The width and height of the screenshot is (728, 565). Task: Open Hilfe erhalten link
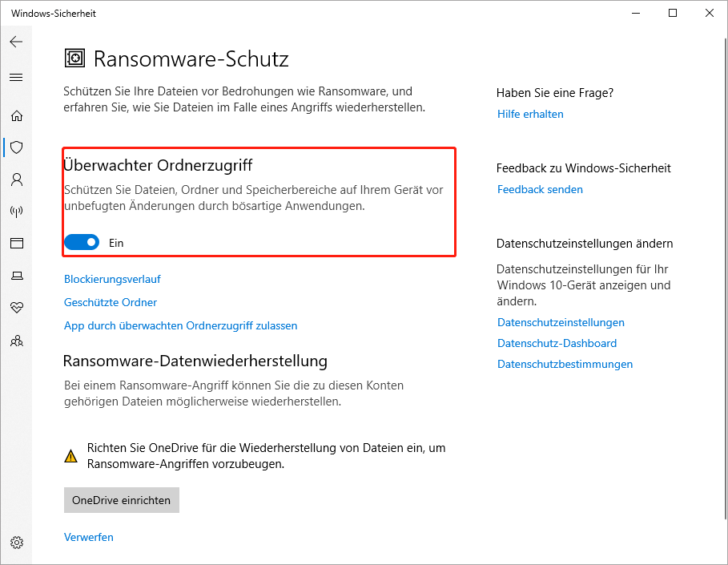click(x=530, y=115)
